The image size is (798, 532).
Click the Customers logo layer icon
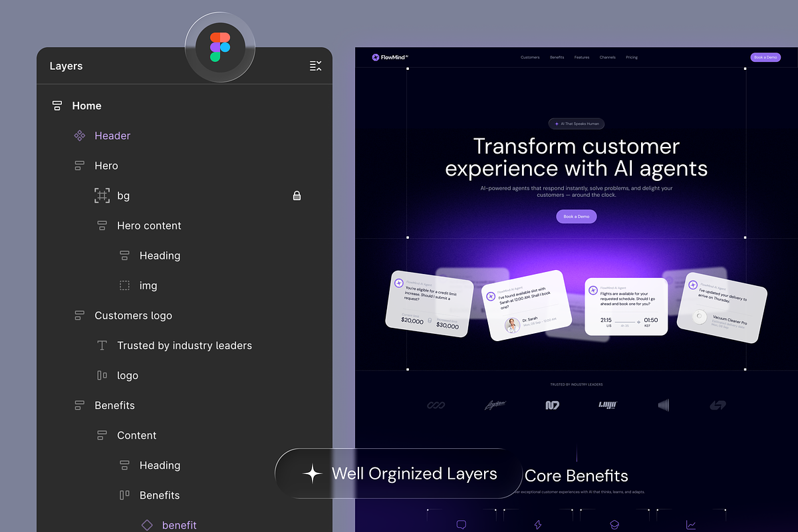click(x=80, y=315)
